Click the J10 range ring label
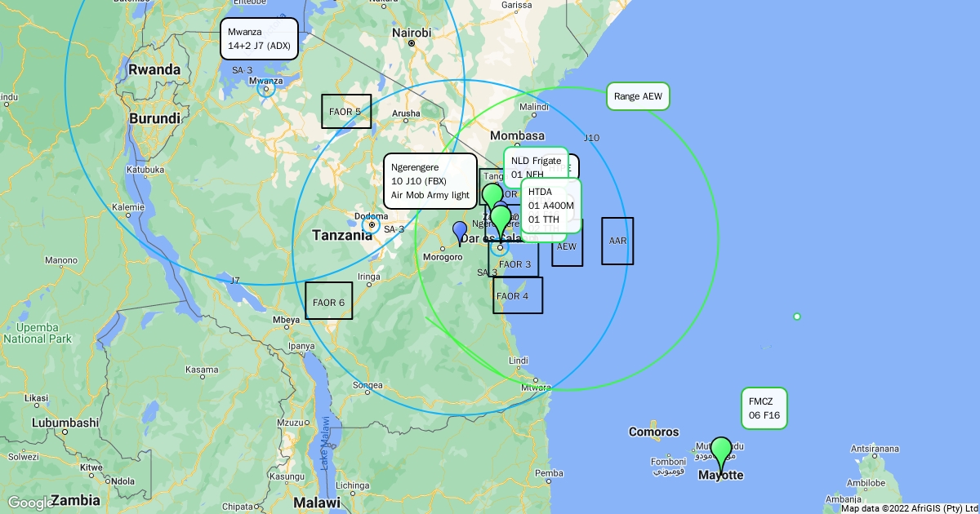This screenshot has width=980, height=514. (592, 138)
